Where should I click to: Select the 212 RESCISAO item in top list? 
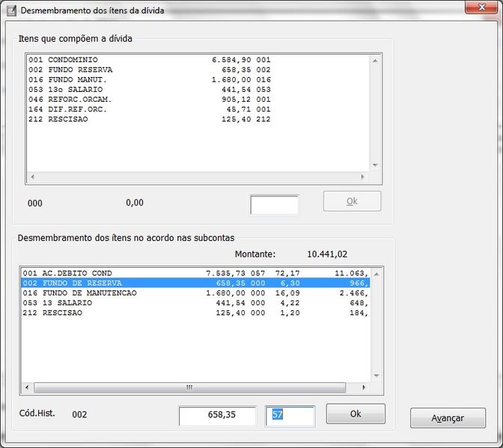pyautogui.click(x=150, y=119)
